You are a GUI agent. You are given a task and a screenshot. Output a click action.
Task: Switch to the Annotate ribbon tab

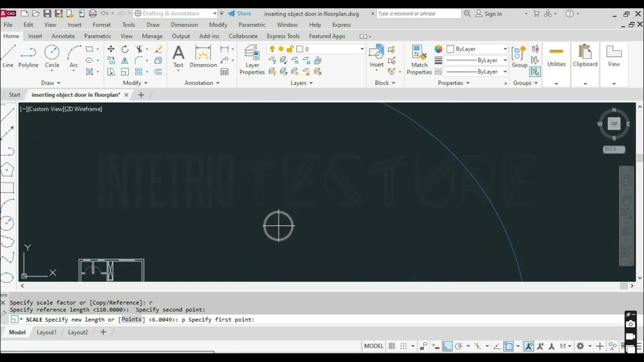coord(63,36)
